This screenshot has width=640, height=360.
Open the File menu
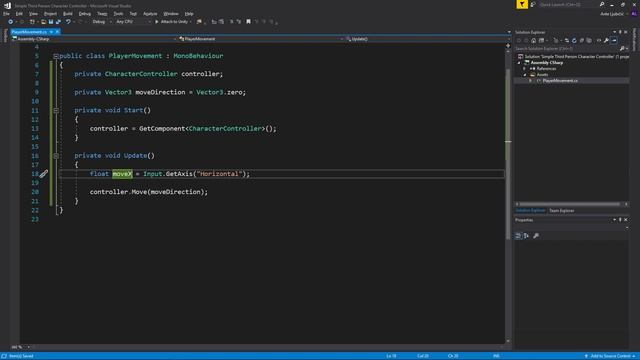[7, 14]
